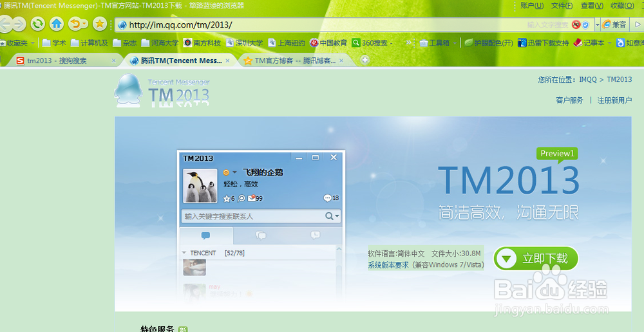The height and width of the screenshot is (332, 644).
Task: Click the IMQQ breadcrumb link
Action: click(x=588, y=79)
